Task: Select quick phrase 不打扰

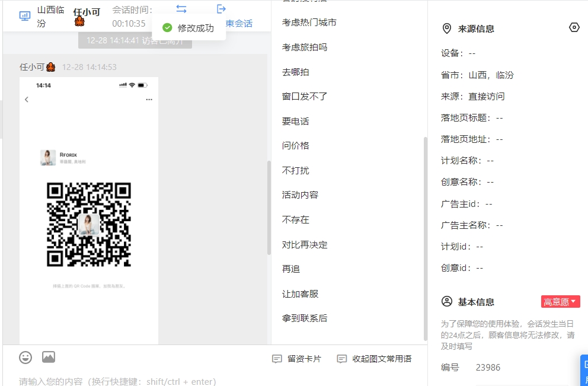Action: click(x=296, y=170)
